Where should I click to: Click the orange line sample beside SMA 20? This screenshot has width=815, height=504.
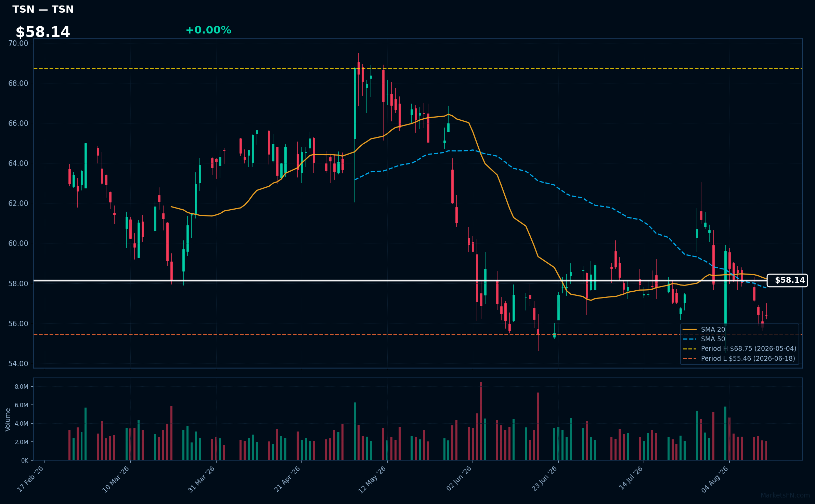click(x=690, y=330)
